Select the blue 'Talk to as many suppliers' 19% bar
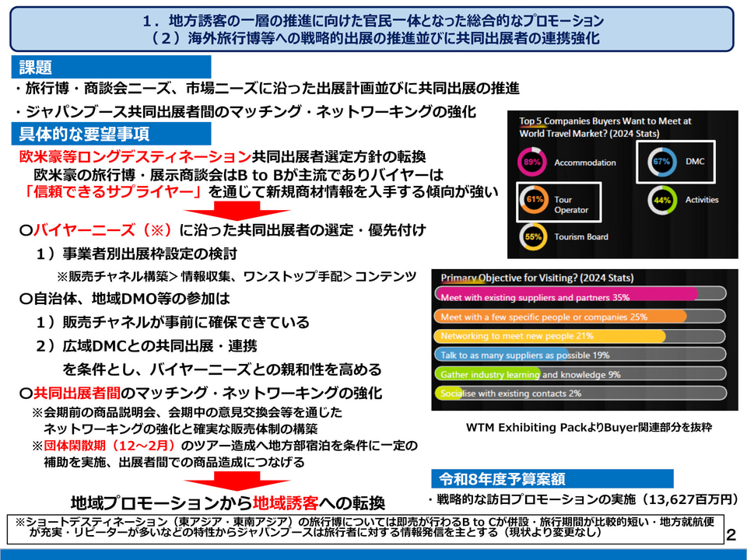 click(x=580, y=355)
